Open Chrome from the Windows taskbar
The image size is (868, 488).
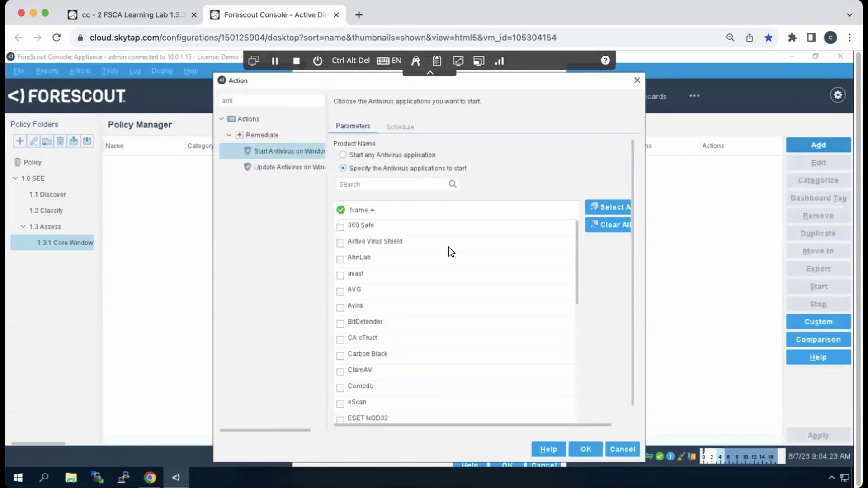point(150,477)
